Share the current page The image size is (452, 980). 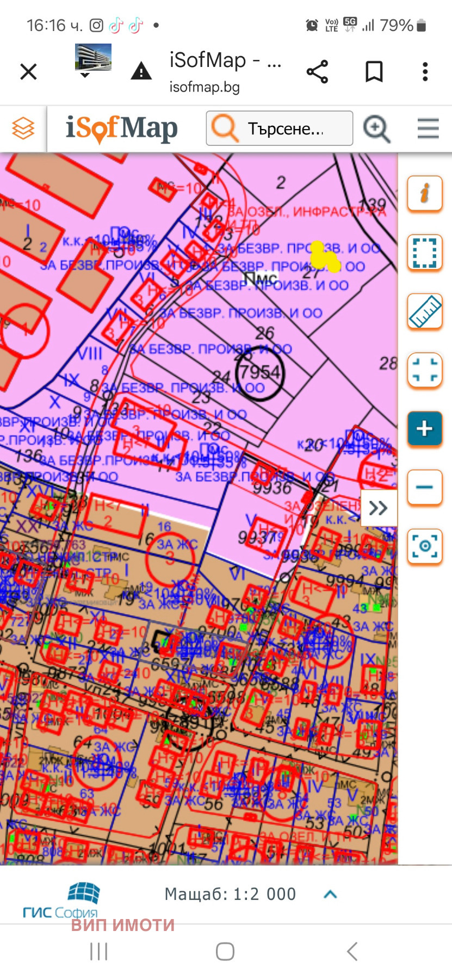pyautogui.click(x=317, y=72)
